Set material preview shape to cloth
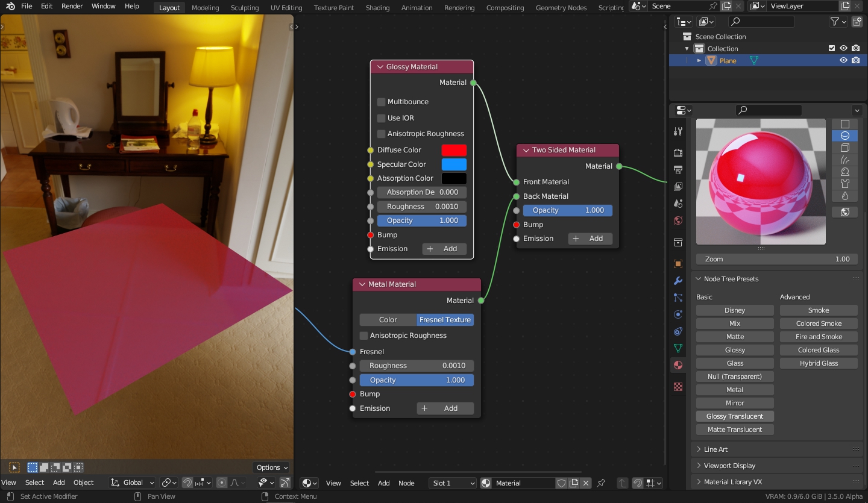This screenshot has height=503, width=868. point(844,184)
